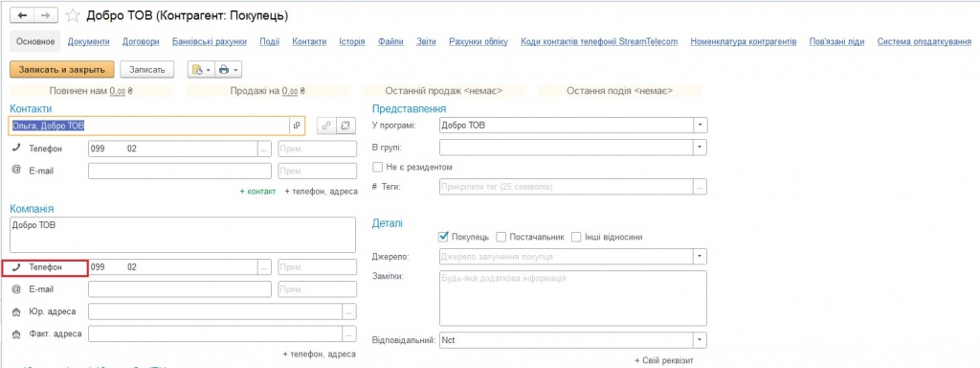
Task: Uncheck the Покупець checkbox
Action: (444, 237)
